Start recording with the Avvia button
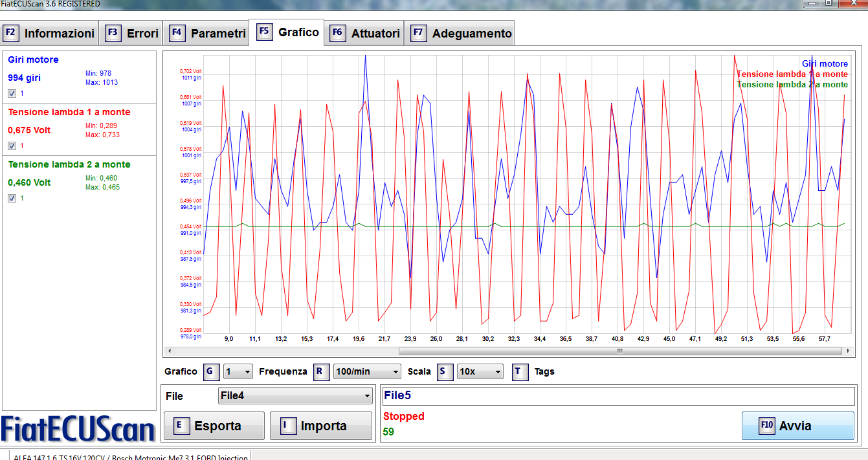 [x=798, y=426]
